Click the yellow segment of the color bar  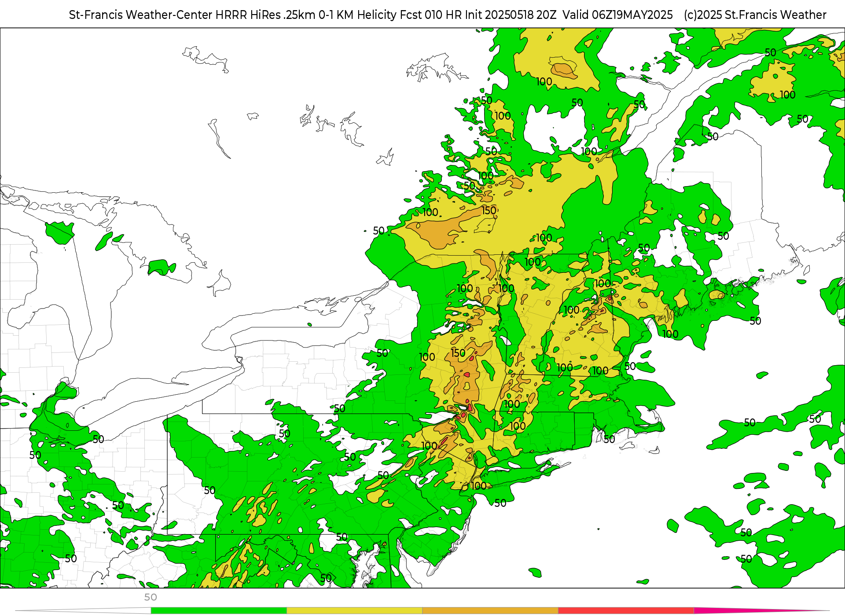(x=355, y=611)
